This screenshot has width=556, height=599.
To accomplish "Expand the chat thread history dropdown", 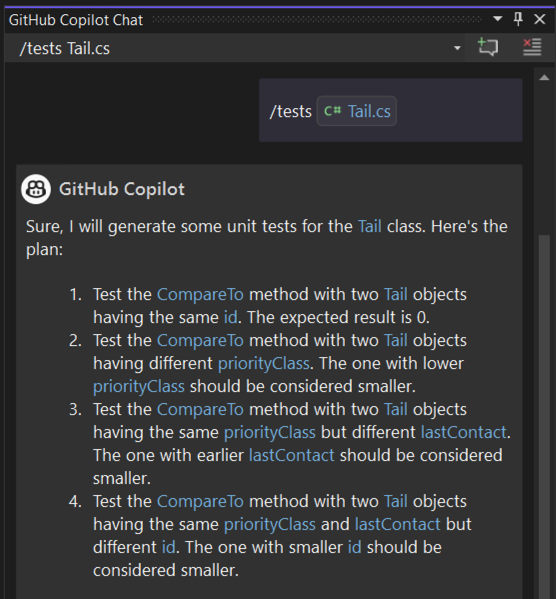I will pos(457,48).
